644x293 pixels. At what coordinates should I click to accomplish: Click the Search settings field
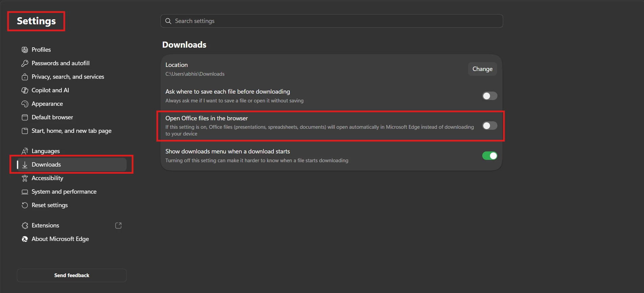click(x=332, y=21)
